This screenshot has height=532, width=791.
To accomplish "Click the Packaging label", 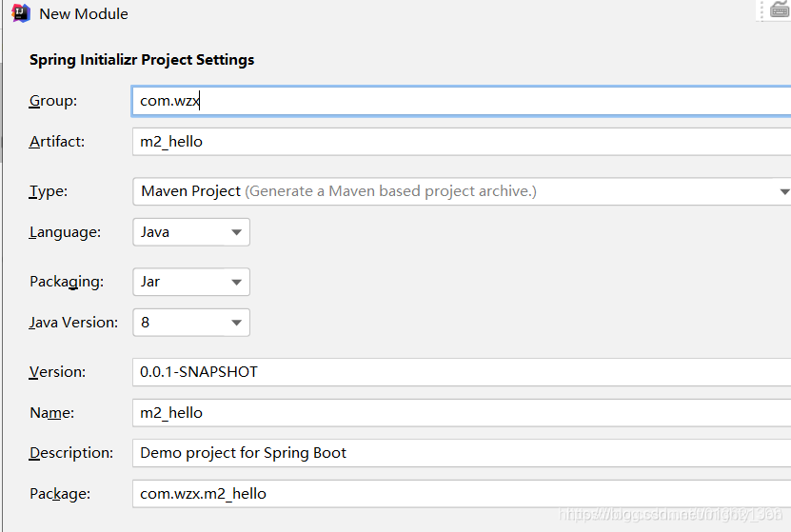I will point(66,282).
